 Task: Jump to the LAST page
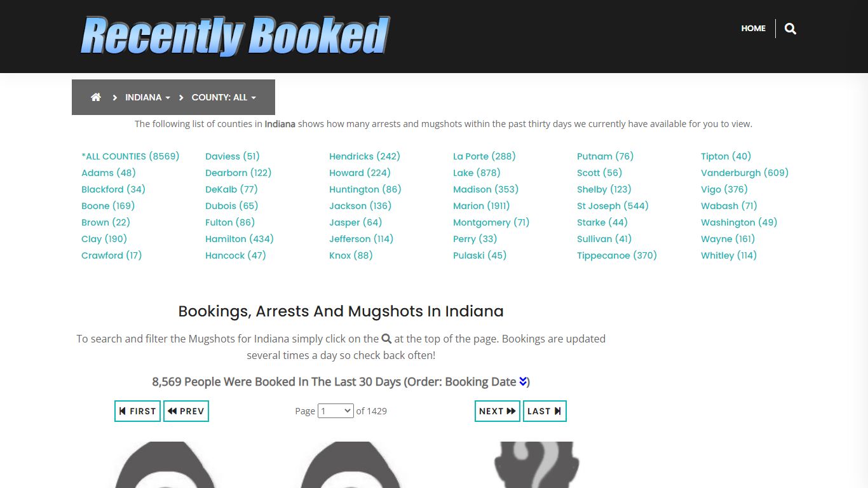(x=545, y=411)
